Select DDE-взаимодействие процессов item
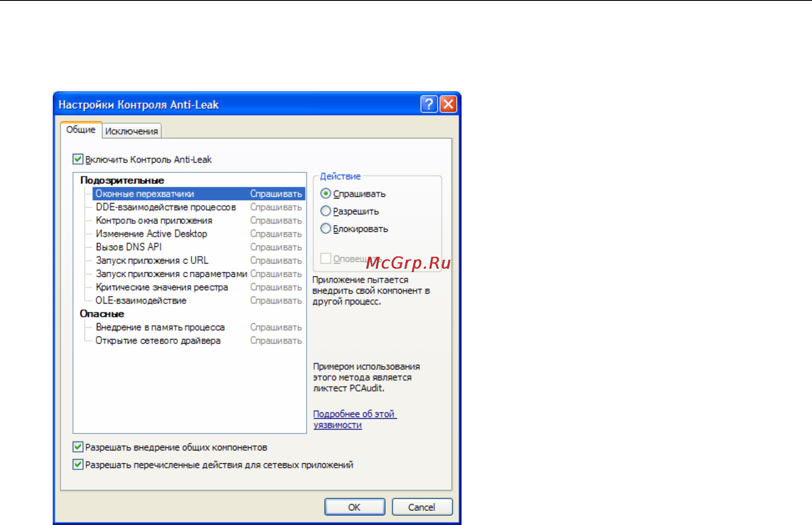The height and width of the screenshot is (525, 812). point(166,207)
